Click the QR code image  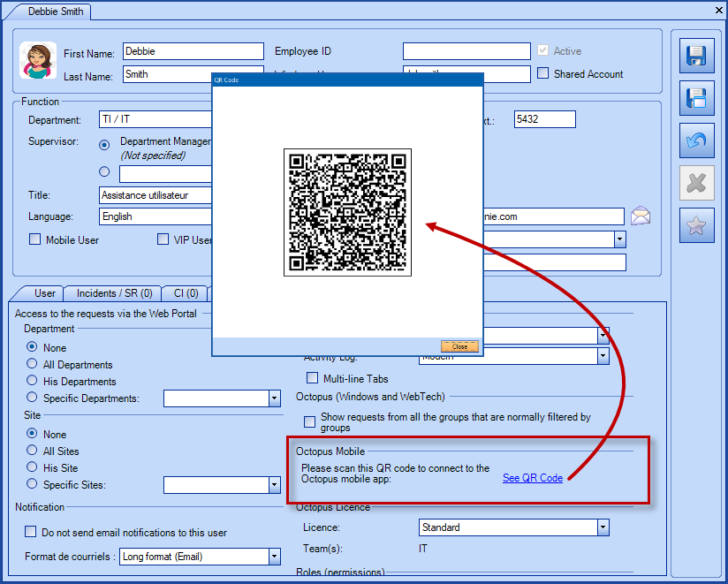(x=347, y=212)
